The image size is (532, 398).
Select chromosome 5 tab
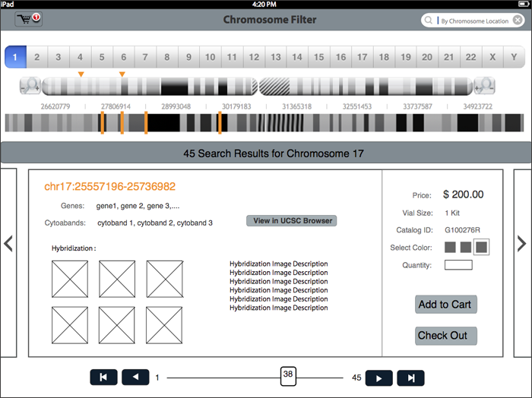pyautogui.click(x=102, y=57)
